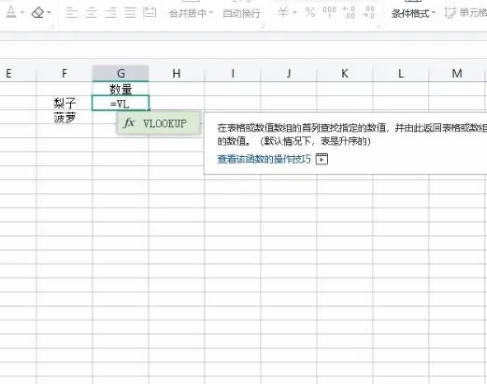Viewport: 487px width, 384px height.
Task: Select the cell containing 数量
Action: (x=121, y=89)
